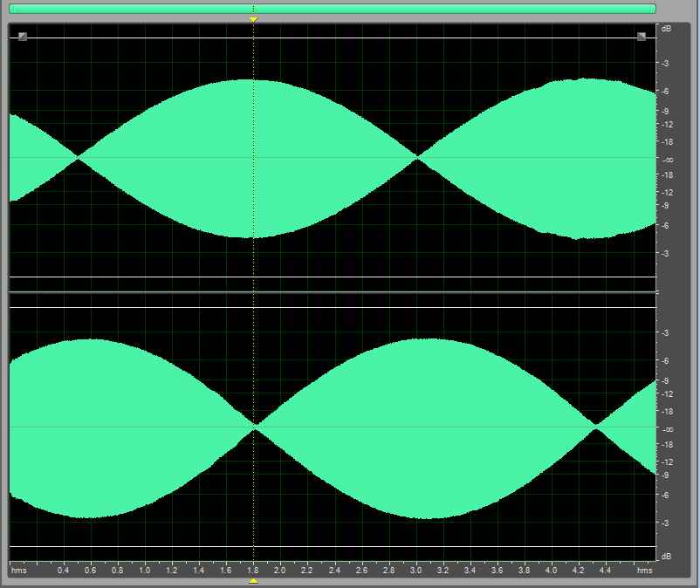Viewport: 700px width, 588px height.
Task: Click the 3.4 mark on time ruler
Action: pos(470,571)
